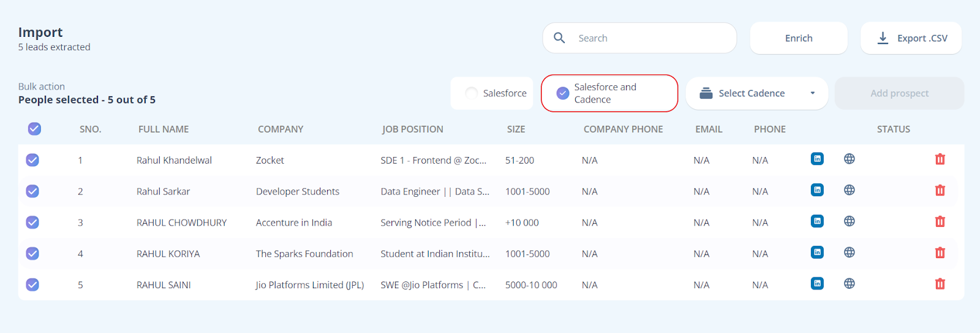The height and width of the screenshot is (333, 980).
Task: Uncheck the Rahul Khandelwal row checkbox
Action: (x=32, y=160)
